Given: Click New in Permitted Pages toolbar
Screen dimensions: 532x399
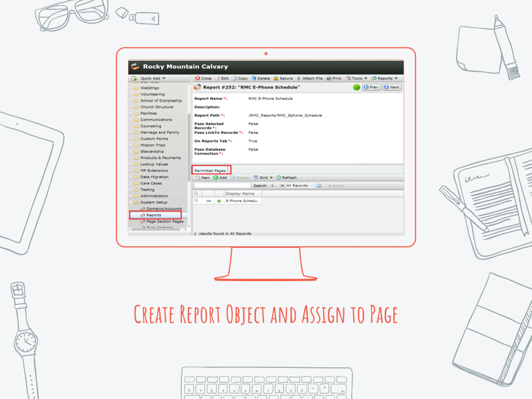Looking at the screenshot, I should [202, 177].
